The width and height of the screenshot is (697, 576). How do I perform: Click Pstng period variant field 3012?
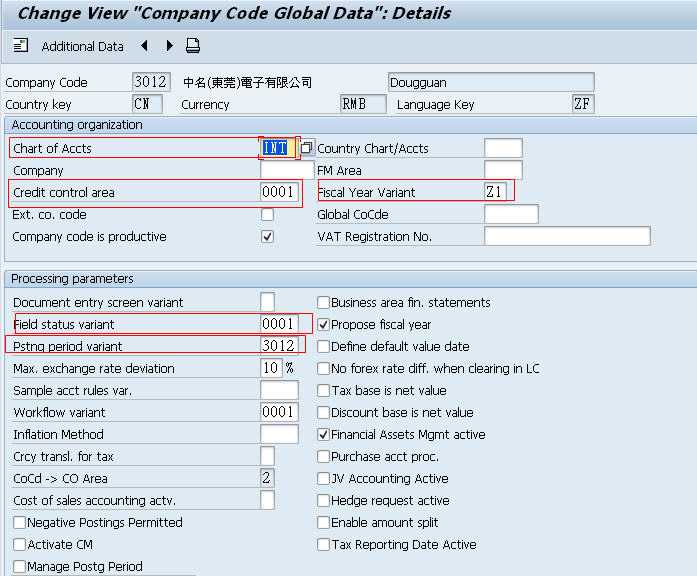point(279,345)
